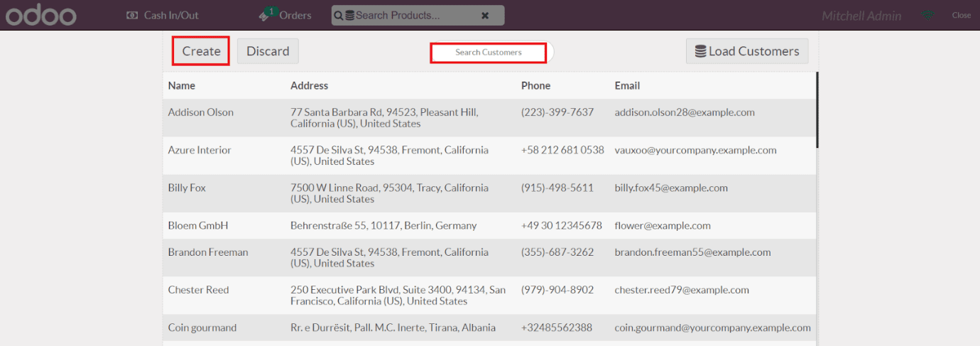Image resolution: width=980 pixels, height=346 pixels.
Task: Click email brandon.freeman55@example.com
Action: click(x=693, y=252)
